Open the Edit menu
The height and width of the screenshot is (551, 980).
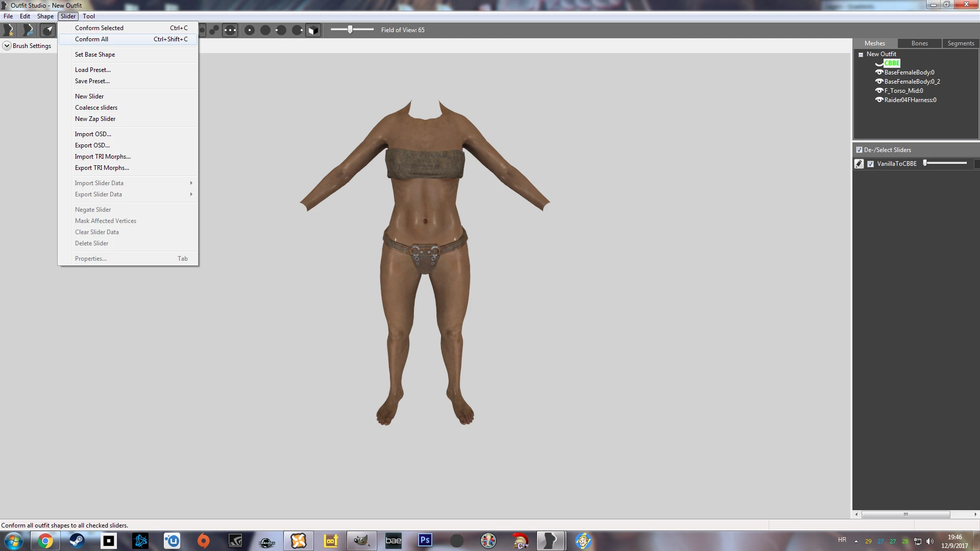25,16
